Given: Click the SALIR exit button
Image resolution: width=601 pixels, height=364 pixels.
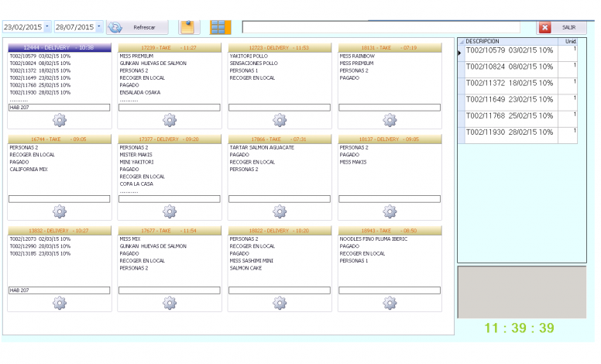Looking at the screenshot, I should (562, 27).
